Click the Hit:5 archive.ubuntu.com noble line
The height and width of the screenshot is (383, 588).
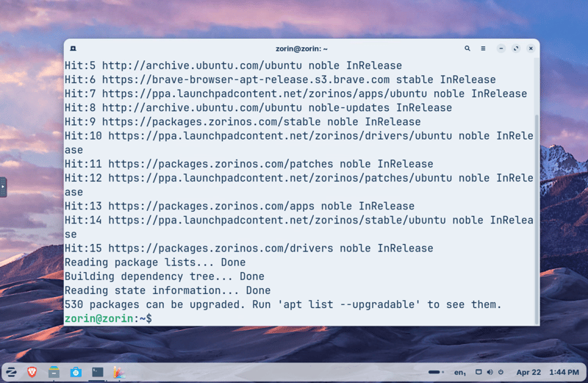tap(233, 65)
